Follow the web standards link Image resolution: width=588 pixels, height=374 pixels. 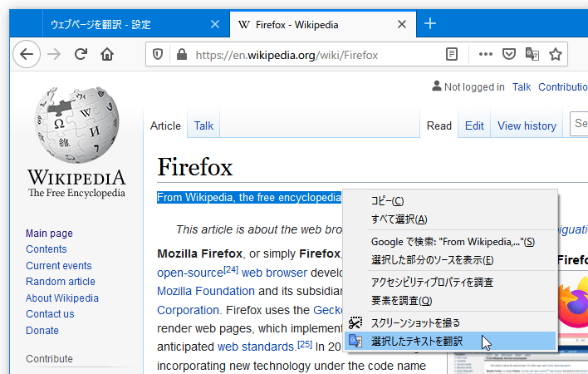coord(257,347)
